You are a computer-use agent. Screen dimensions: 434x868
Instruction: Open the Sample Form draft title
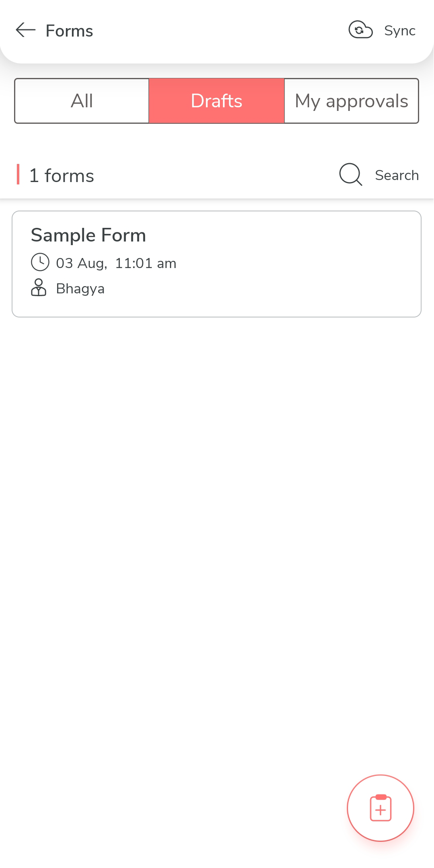click(x=88, y=235)
